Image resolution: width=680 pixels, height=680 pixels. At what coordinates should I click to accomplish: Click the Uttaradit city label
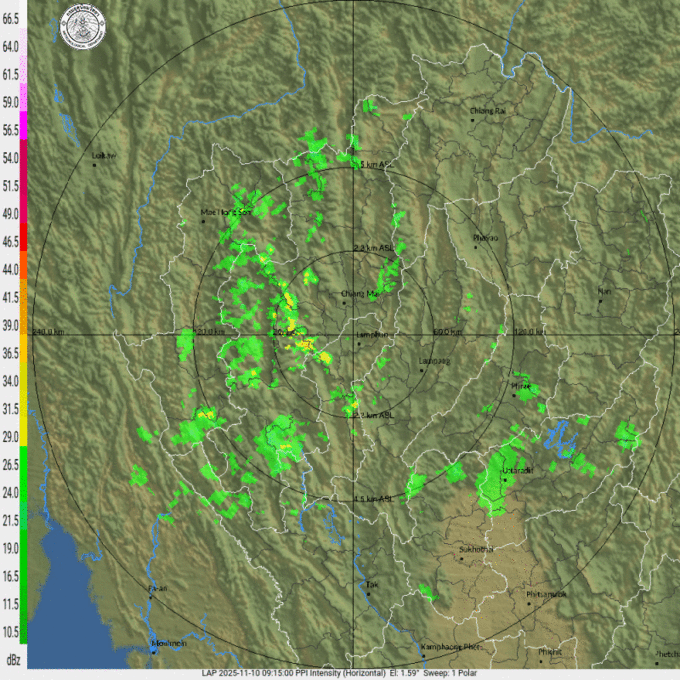point(517,470)
